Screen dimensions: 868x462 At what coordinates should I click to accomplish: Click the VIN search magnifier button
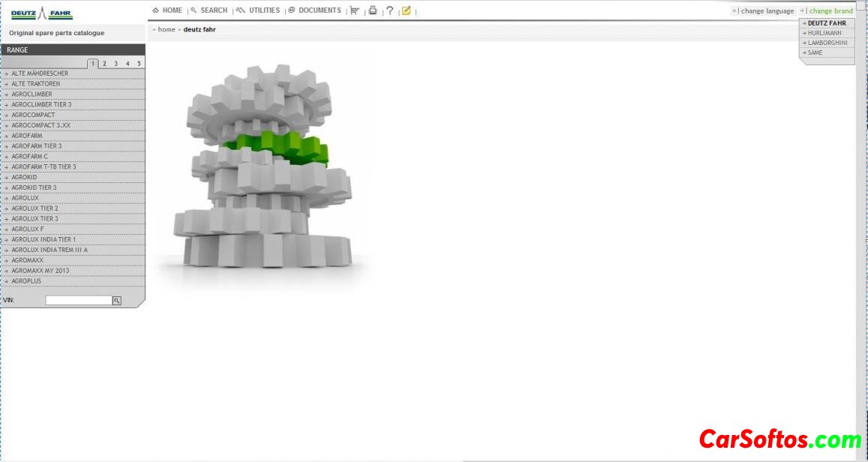(x=116, y=301)
